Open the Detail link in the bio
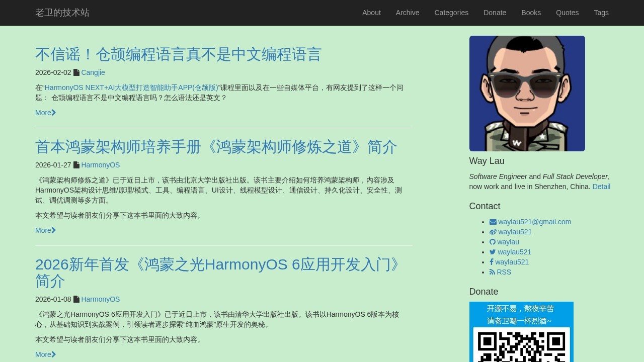Screen dimensions: 644x362 coord(602,187)
